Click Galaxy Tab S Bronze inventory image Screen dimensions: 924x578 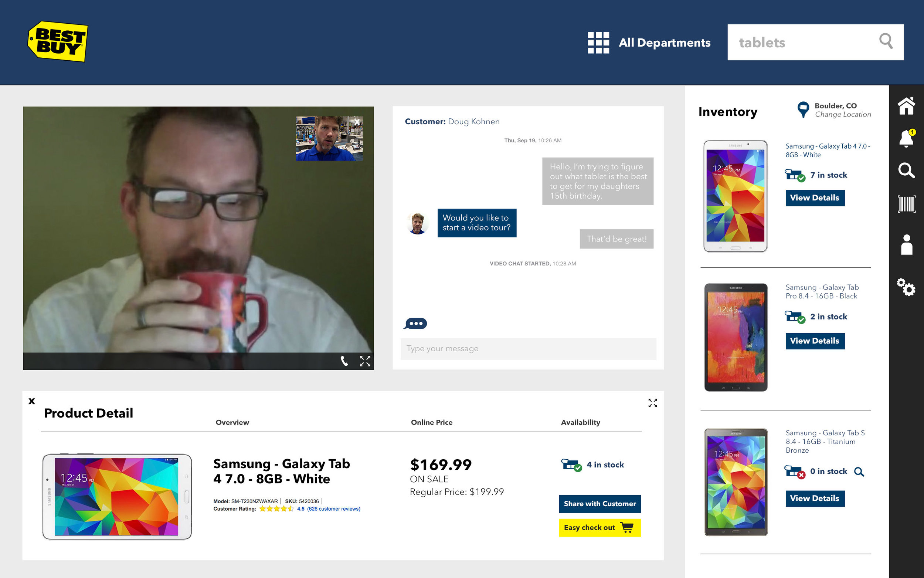736,482
